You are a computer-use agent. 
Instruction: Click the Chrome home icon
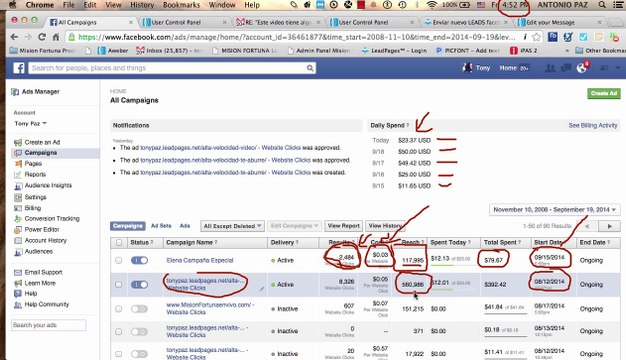[x=56, y=37]
